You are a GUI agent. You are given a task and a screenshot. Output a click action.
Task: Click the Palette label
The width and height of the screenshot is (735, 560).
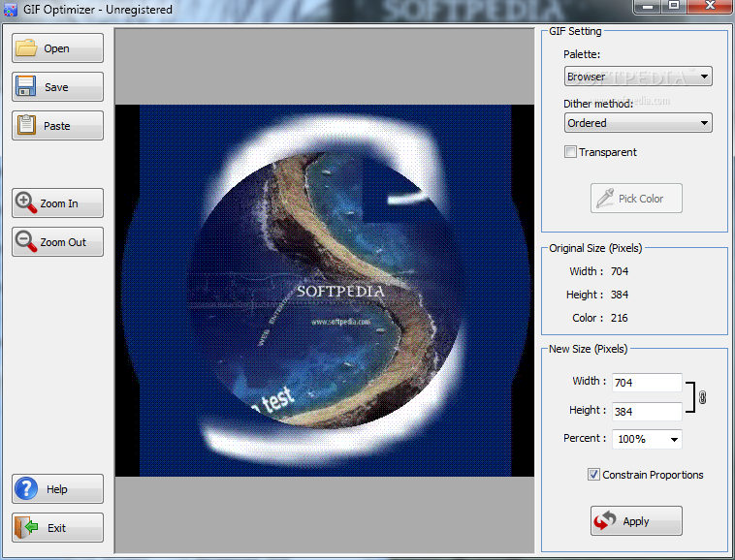[x=582, y=54]
